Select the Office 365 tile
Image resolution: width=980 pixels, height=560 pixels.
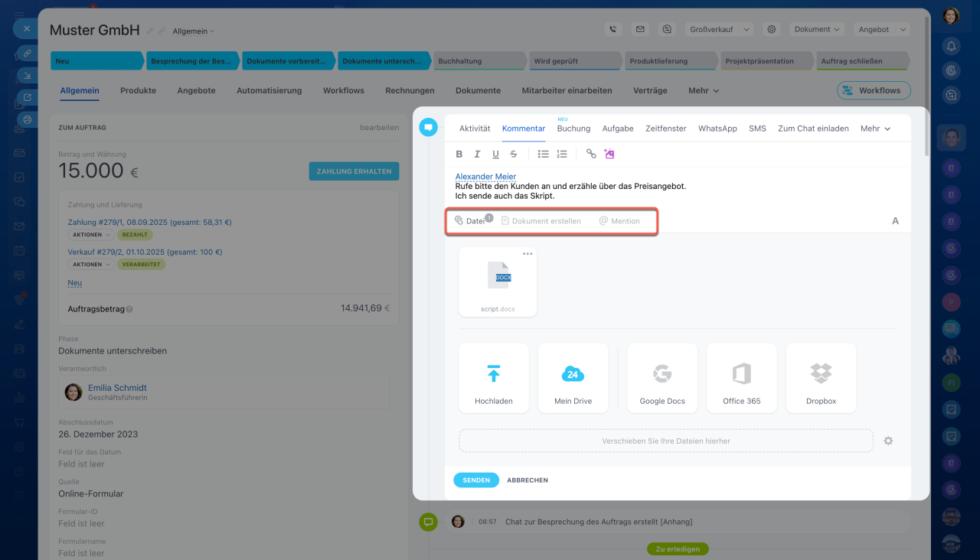pos(742,378)
